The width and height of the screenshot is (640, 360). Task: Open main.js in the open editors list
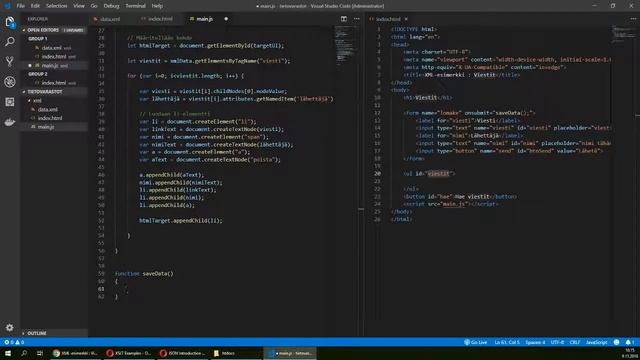coord(50,65)
